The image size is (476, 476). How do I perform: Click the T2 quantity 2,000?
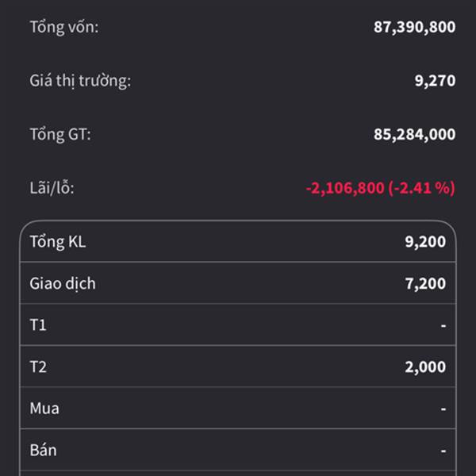tap(425, 367)
